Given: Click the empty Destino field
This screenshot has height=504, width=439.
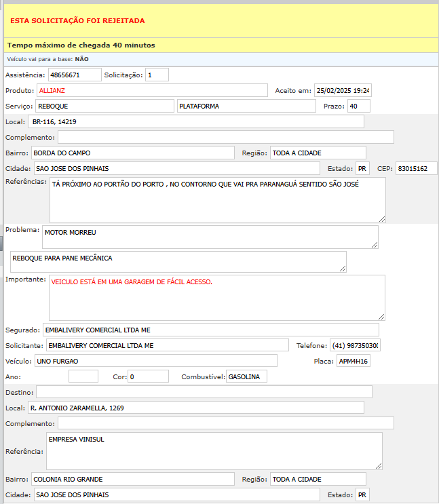Looking at the screenshot, I should click(x=204, y=391).
